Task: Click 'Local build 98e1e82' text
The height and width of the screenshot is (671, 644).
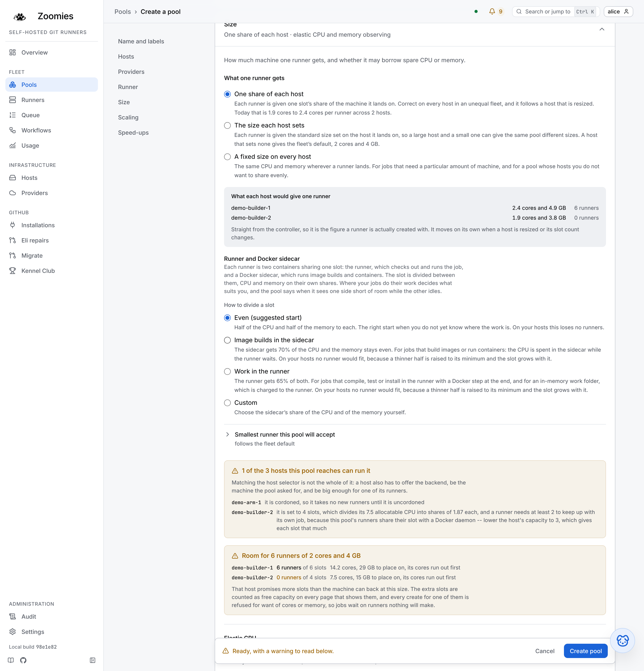Action: (x=33, y=647)
